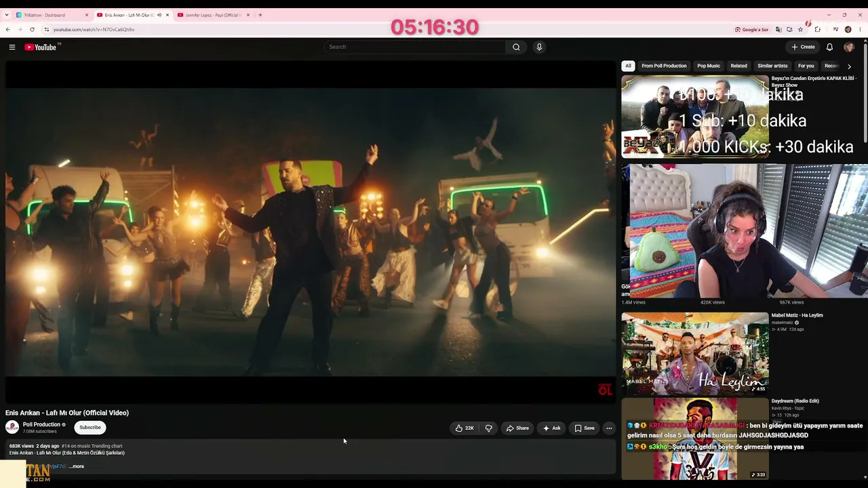Open YouTube notifications bell
The width and height of the screenshot is (868, 488).
pos(829,47)
